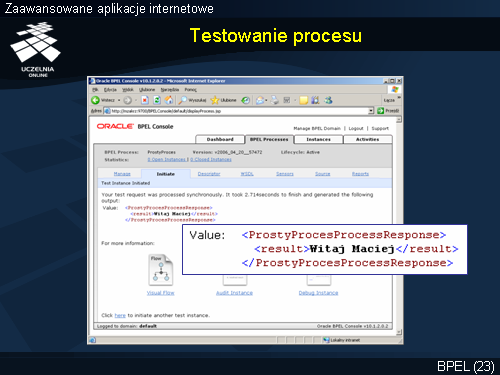
Task: Open Mail button dropdown arrow
Action: (x=266, y=100)
